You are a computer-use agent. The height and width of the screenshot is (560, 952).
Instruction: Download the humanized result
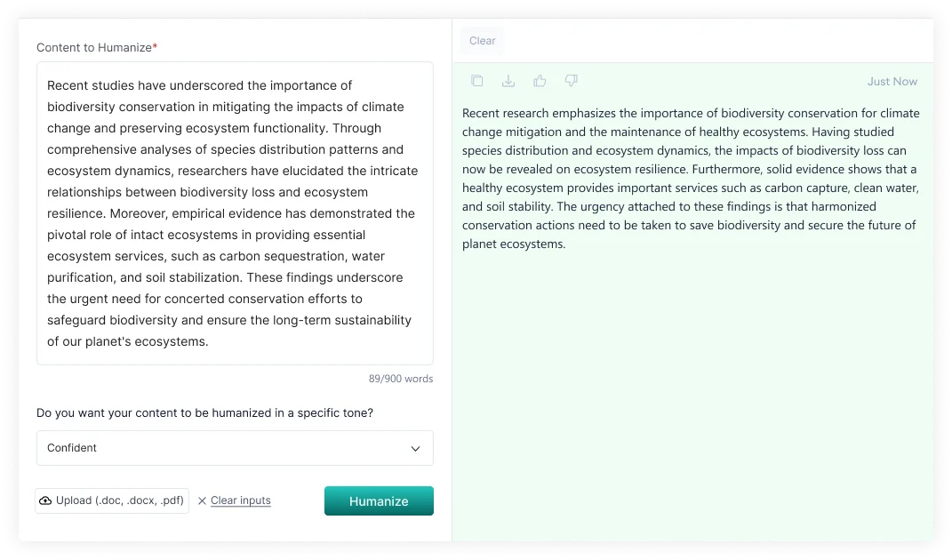[508, 81]
